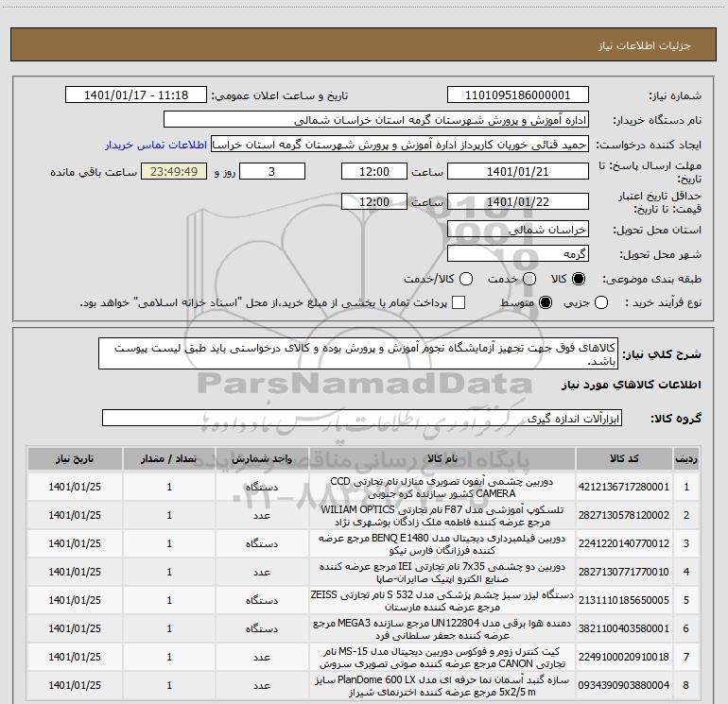Click item code 093439090388004
728x704 pixels.
(624, 685)
